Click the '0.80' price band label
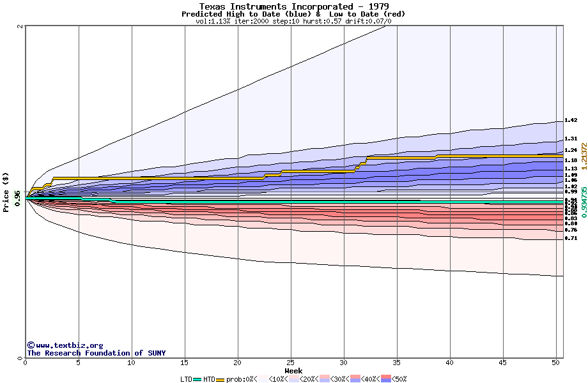 [x=571, y=223]
